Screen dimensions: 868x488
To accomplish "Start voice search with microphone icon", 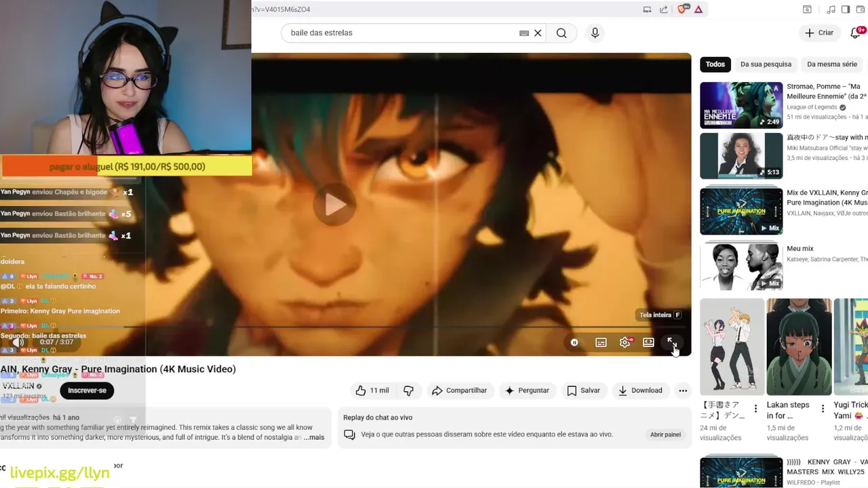I will (x=595, y=33).
